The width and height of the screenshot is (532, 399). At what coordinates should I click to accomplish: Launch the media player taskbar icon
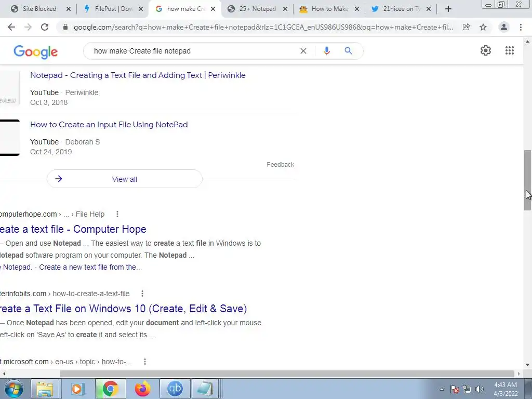point(77,389)
